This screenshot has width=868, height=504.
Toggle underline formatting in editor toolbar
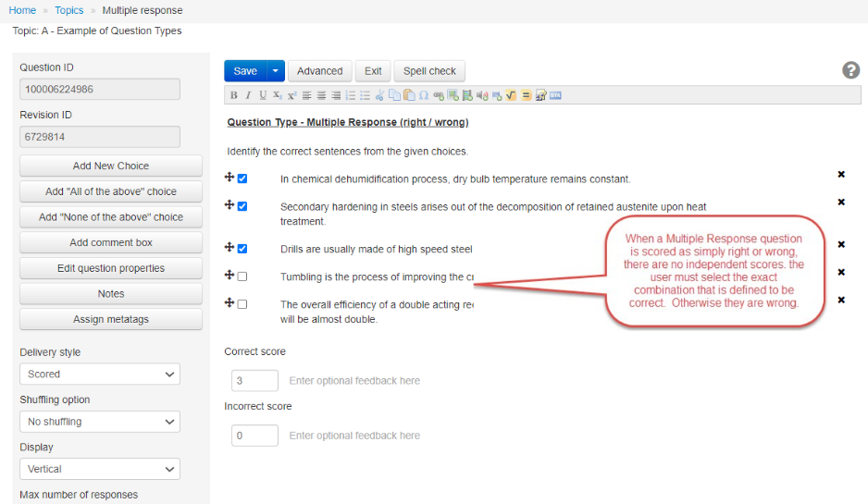(x=263, y=95)
